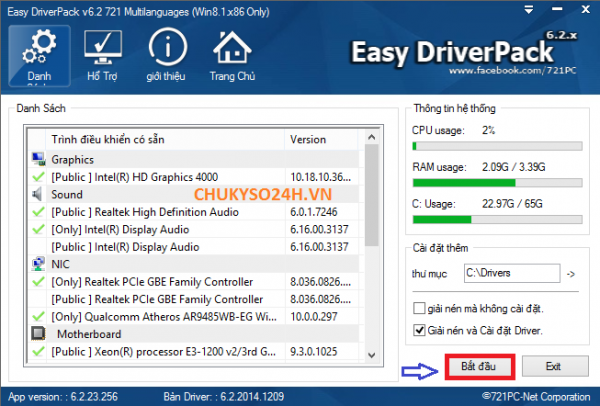The width and height of the screenshot is (600, 406).
Task: Click the thư mục browse arrow
Action: pos(571,274)
